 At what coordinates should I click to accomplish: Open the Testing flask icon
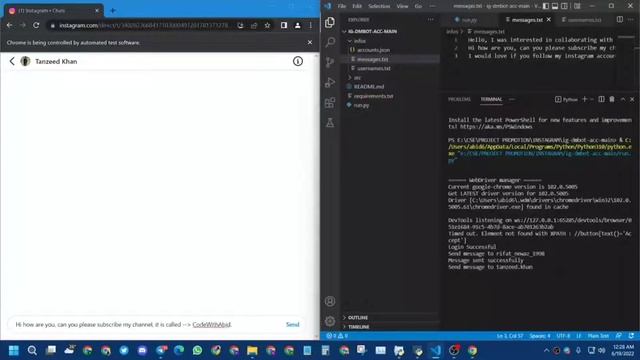point(330,122)
